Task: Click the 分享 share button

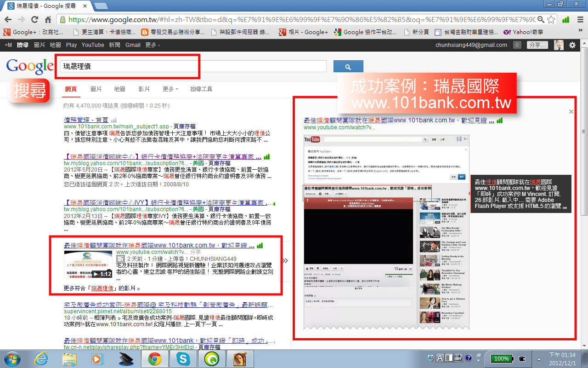Action: click(537, 45)
